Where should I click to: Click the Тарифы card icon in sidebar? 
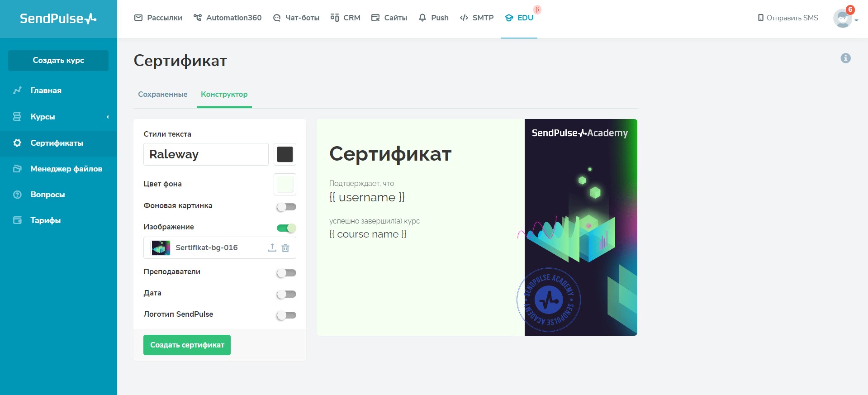(x=17, y=220)
